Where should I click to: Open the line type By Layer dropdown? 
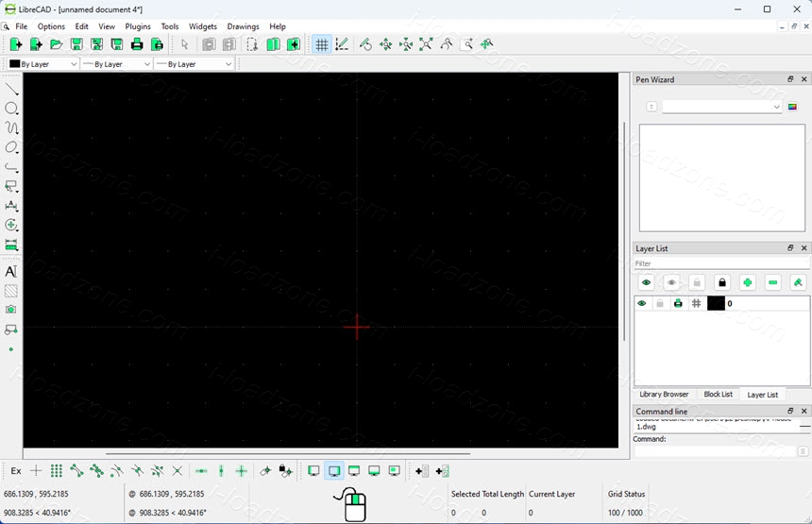point(195,64)
